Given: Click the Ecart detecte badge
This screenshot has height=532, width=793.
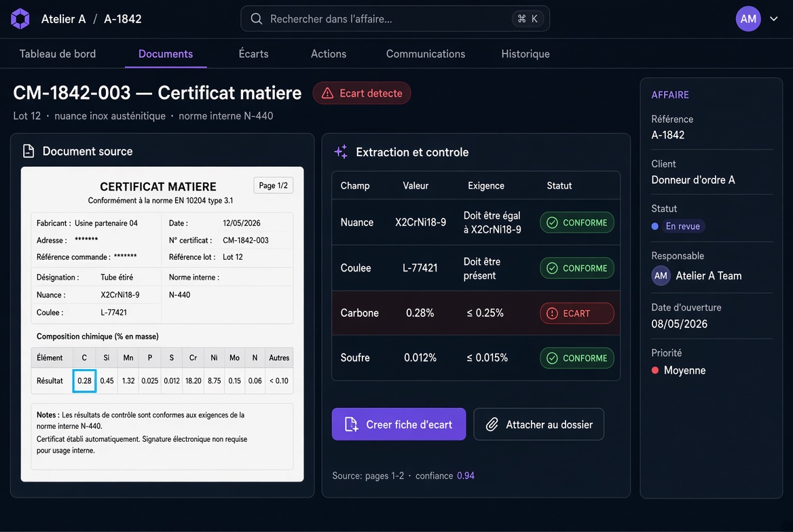Looking at the screenshot, I should [362, 93].
